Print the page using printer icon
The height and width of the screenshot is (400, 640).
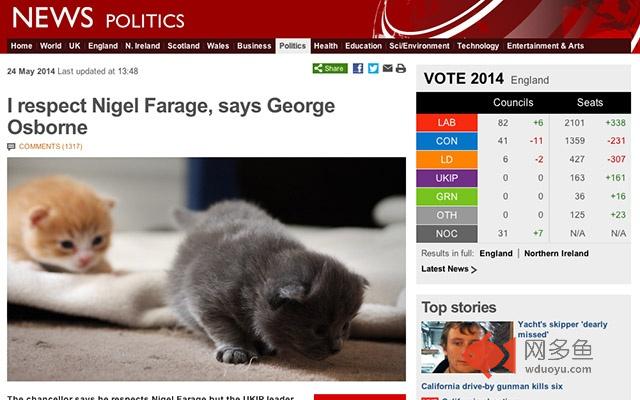pos(400,68)
